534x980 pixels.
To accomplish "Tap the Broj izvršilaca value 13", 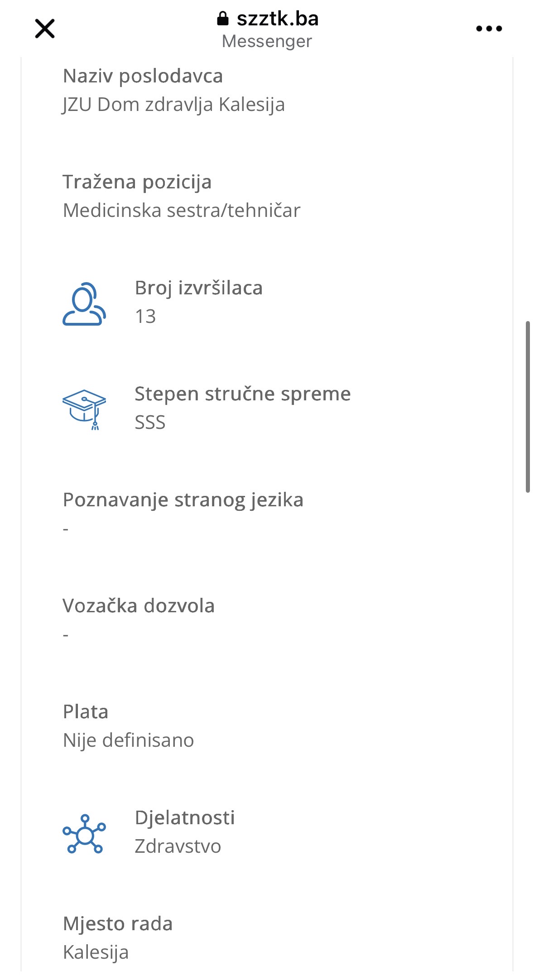I will 145,317.
